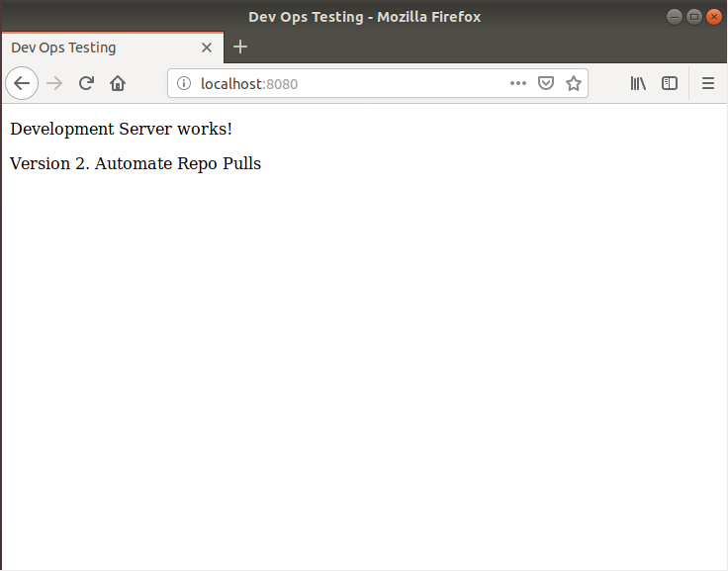Open the Library menu

pyautogui.click(x=638, y=84)
